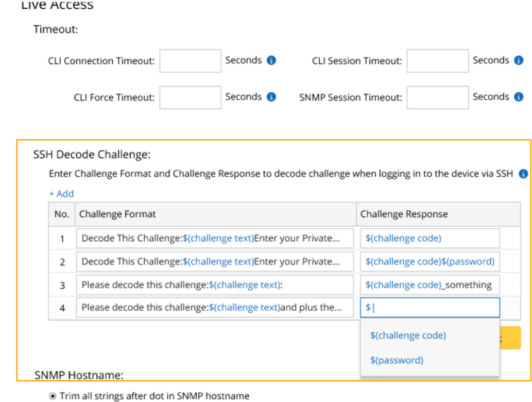Click the CLI Connection Timeout input field

[190, 61]
